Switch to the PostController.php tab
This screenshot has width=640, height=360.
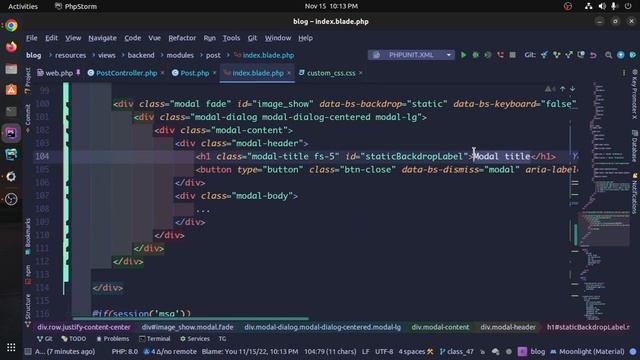tap(127, 73)
